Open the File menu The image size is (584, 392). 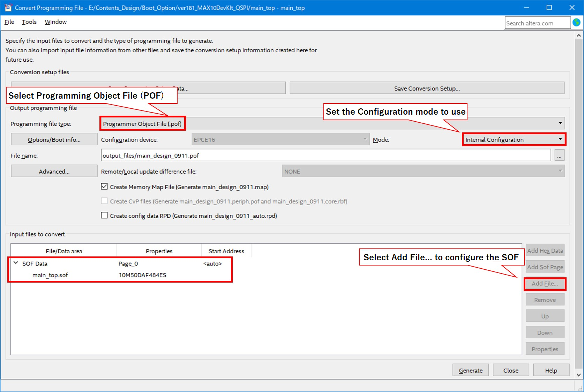pyautogui.click(x=9, y=22)
